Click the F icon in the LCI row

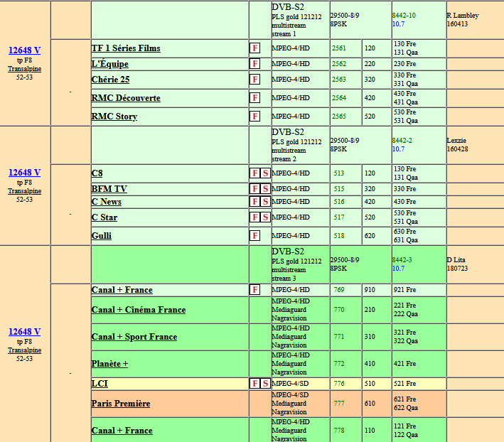pos(255,384)
